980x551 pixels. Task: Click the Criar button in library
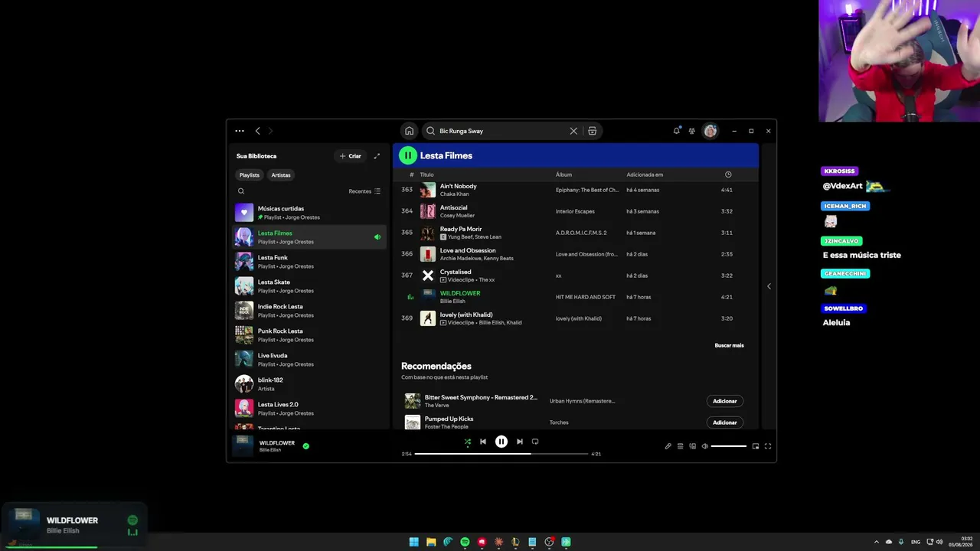[350, 156]
